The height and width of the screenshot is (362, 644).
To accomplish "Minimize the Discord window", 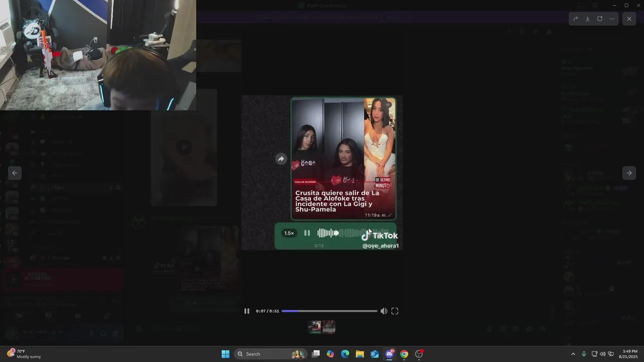I will click(x=614, y=5).
